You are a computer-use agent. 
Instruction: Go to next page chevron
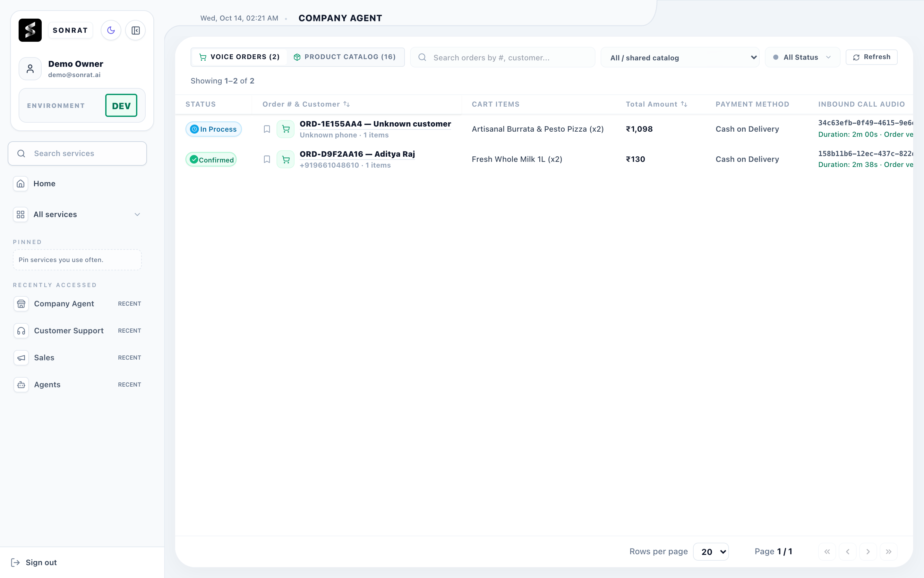[868, 552]
